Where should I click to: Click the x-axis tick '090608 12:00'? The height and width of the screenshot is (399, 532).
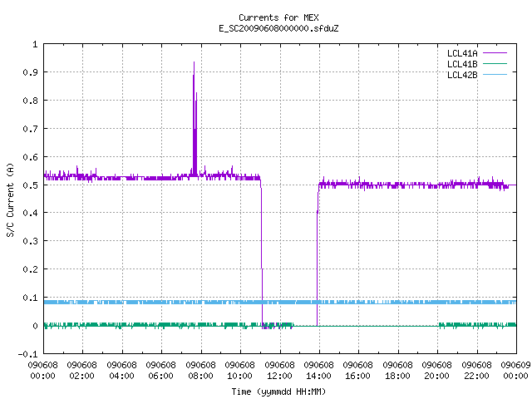point(279,371)
